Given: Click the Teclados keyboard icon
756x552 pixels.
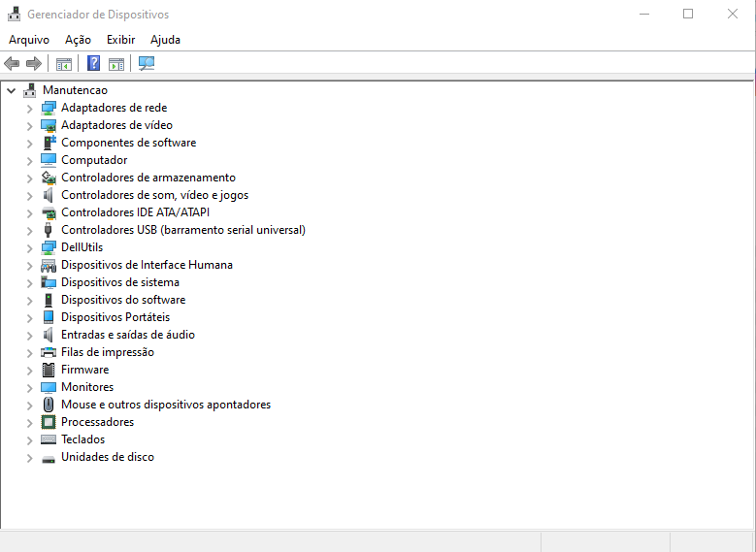Looking at the screenshot, I should point(49,439).
